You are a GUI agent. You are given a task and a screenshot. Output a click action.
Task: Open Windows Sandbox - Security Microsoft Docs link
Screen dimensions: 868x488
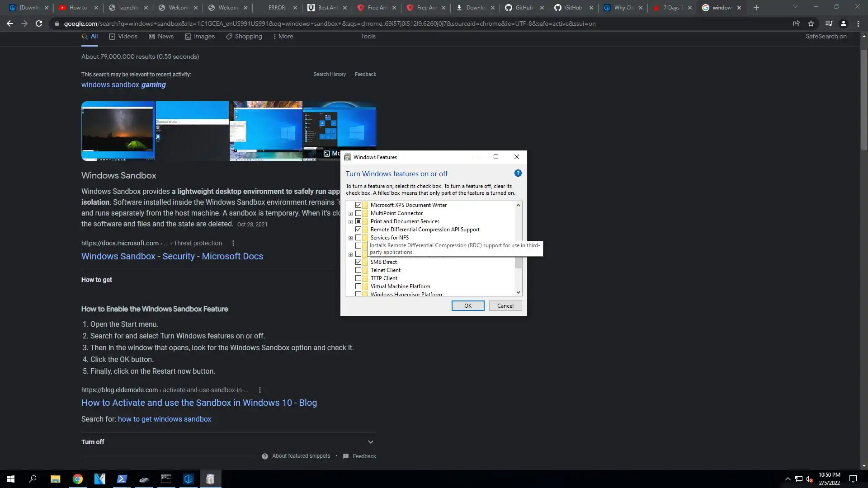pos(172,256)
